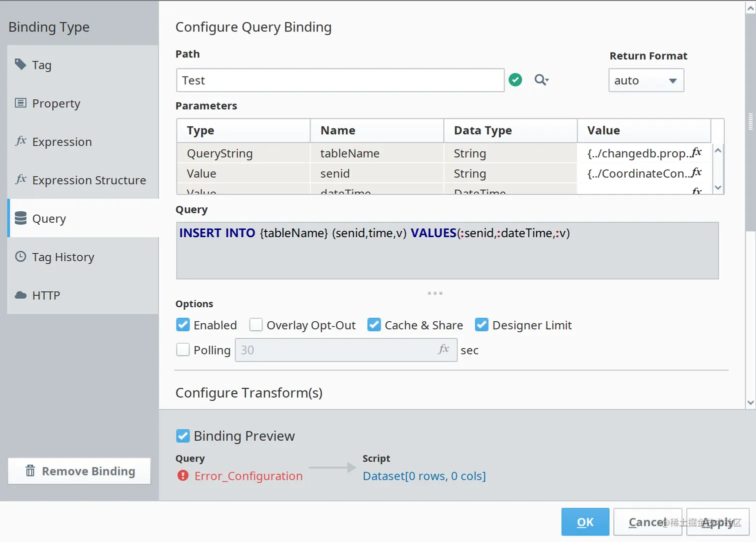
Task: Click the red Error_Configuration warning icon
Action: point(183,476)
